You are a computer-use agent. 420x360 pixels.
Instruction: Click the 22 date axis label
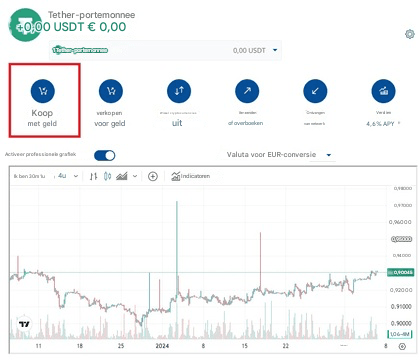coord(286,346)
